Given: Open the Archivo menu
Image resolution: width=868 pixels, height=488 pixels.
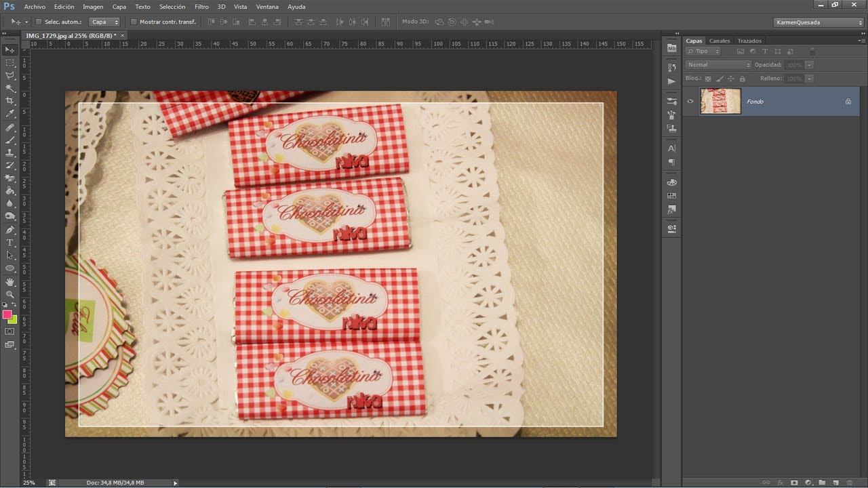Looking at the screenshot, I should point(35,6).
